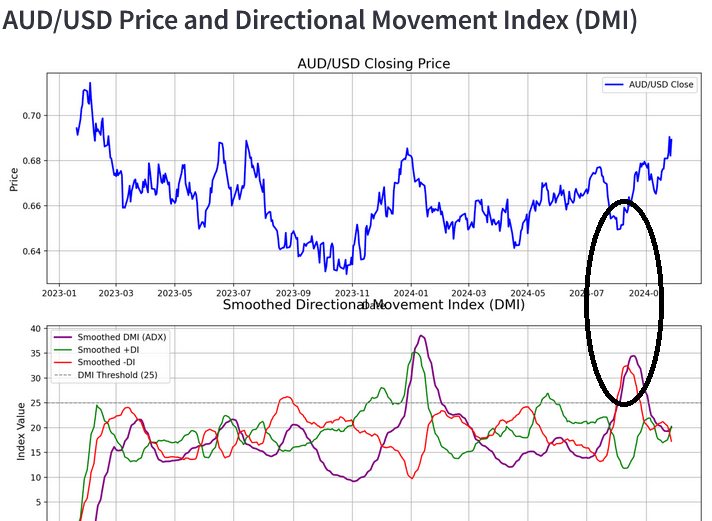Click the red -DI legend line swatch
The image size is (712, 521).
pos(63,362)
